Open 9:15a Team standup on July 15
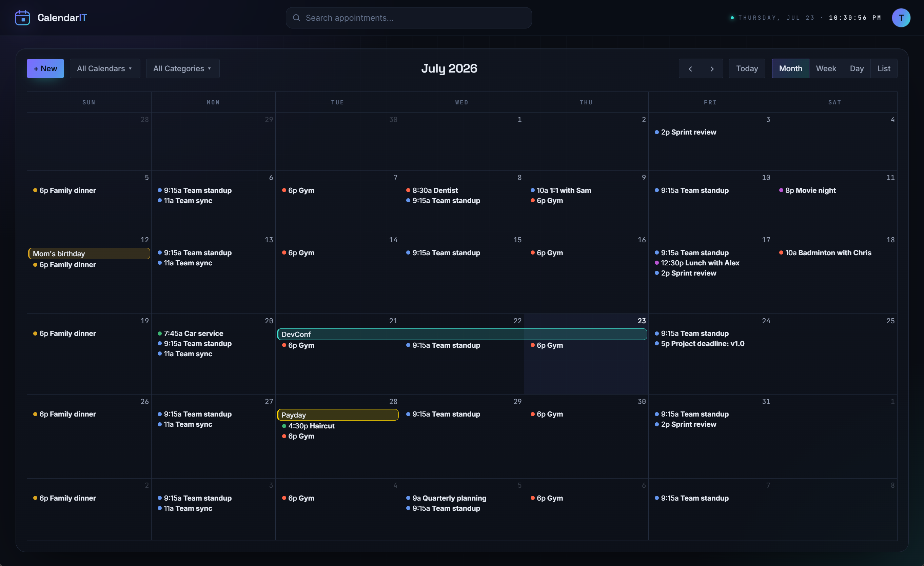This screenshot has width=924, height=566. 443,252
